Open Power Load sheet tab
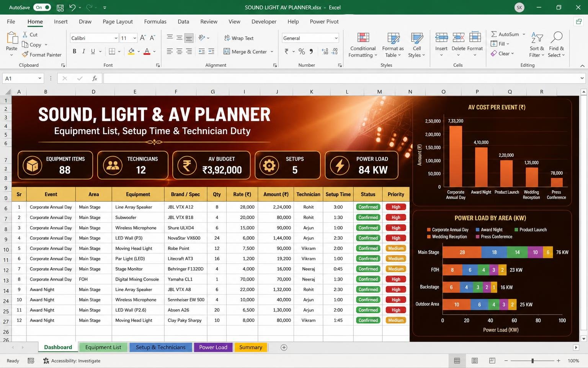The width and height of the screenshot is (588, 368). pos(213,347)
